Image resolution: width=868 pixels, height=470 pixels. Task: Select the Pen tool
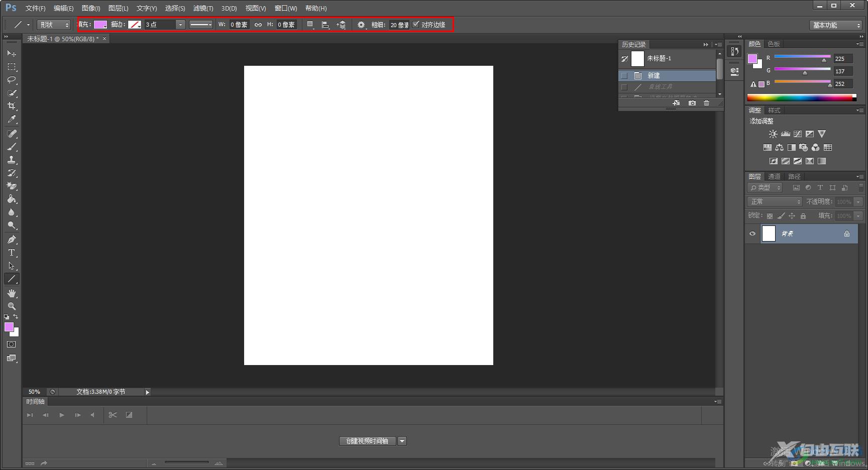(x=12, y=240)
